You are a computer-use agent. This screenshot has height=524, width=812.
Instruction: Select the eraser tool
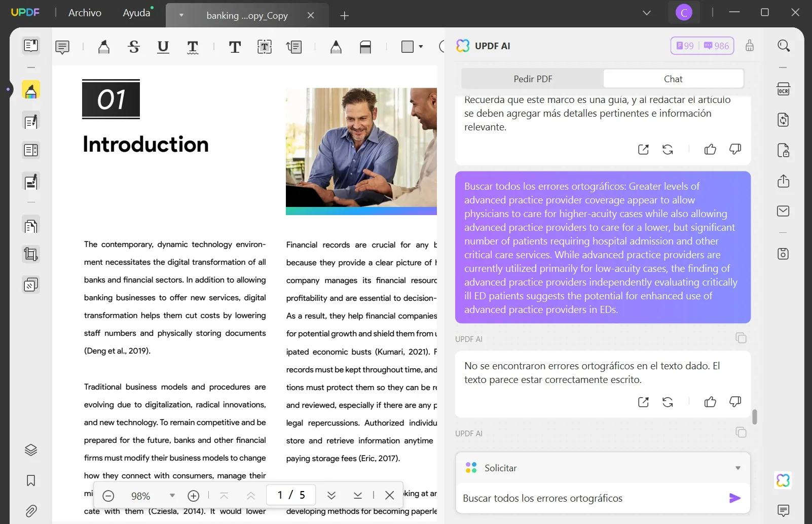pyautogui.click(x=365, y=47)
